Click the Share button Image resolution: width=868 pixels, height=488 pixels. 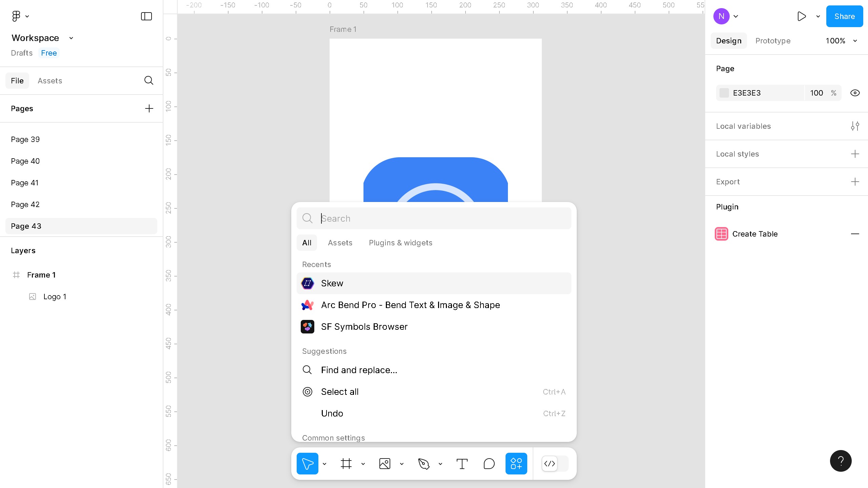[x=844, y=16]
